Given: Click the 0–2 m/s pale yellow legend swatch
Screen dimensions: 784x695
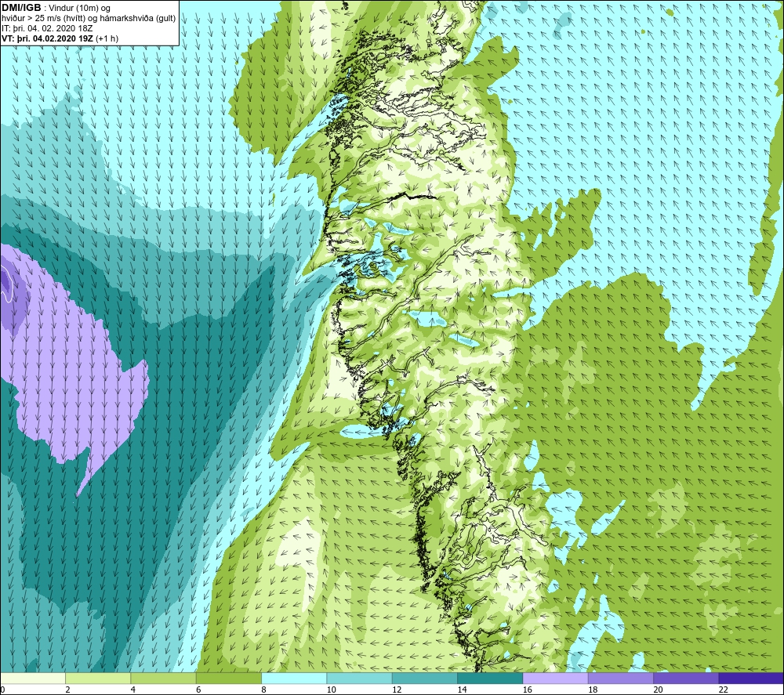Looking at the screenshot, I should click(33, 678).
